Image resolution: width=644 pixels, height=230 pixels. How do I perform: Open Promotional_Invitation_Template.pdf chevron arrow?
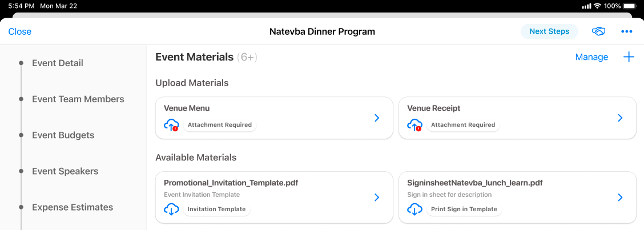tap(377, 197)
